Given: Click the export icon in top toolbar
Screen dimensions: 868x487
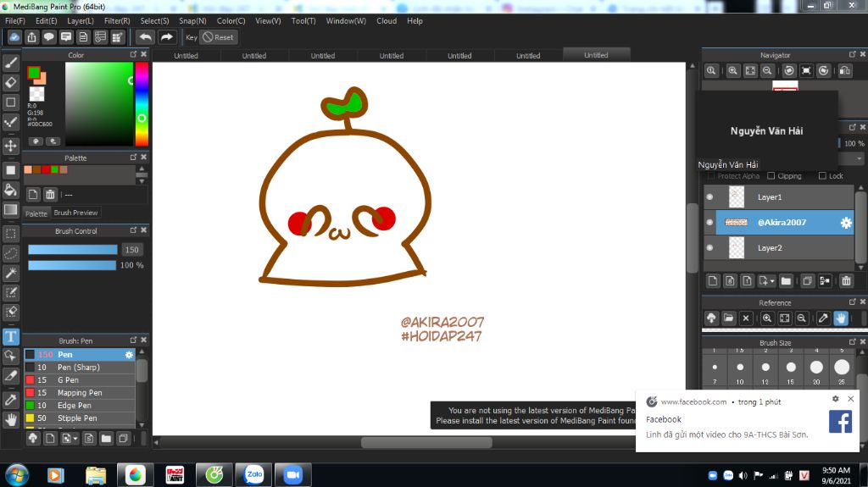Looking at the screenshot, I should (x=31, y=37).
